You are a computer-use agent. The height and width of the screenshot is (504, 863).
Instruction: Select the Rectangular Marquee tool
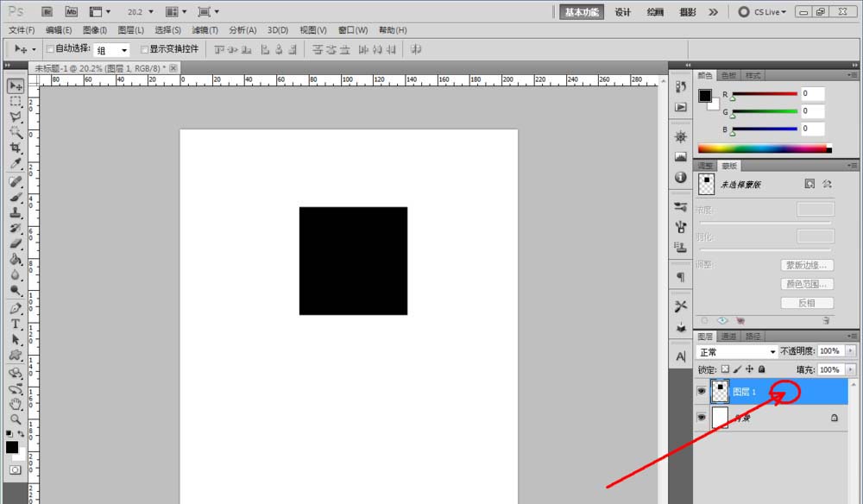[x=16, y=101]
